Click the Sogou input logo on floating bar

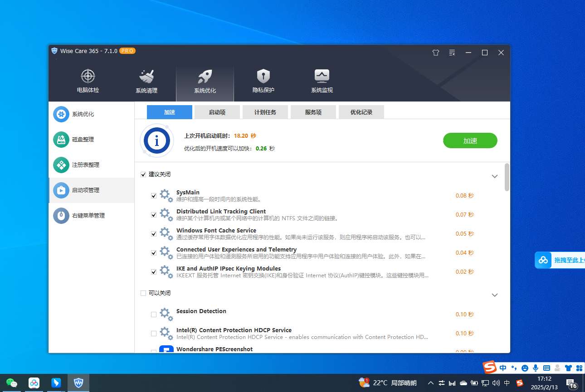(x=489, y=367)
